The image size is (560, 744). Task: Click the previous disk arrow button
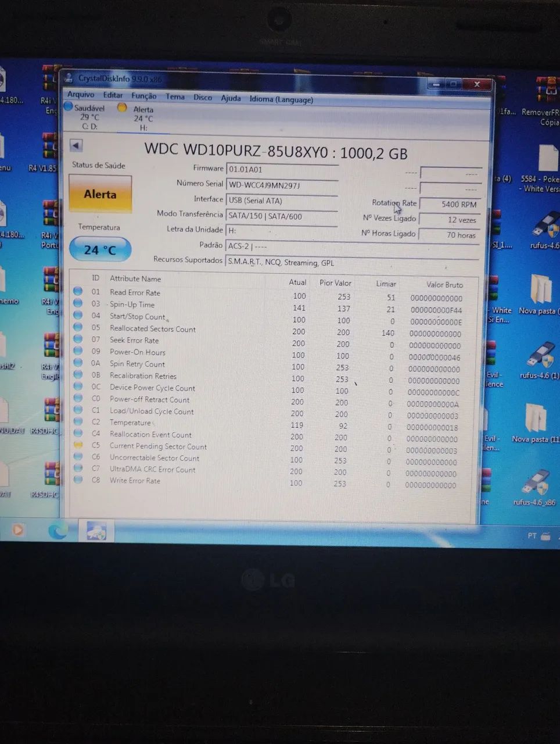tap(76, 145)
